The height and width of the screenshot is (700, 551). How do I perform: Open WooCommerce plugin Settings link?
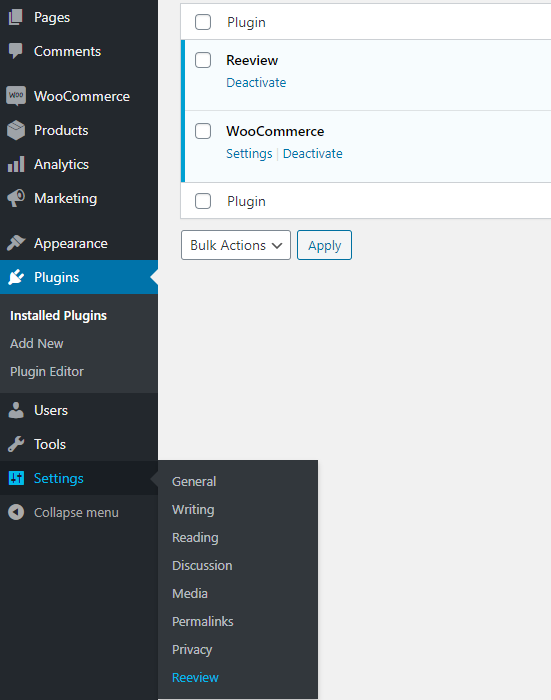249,154
